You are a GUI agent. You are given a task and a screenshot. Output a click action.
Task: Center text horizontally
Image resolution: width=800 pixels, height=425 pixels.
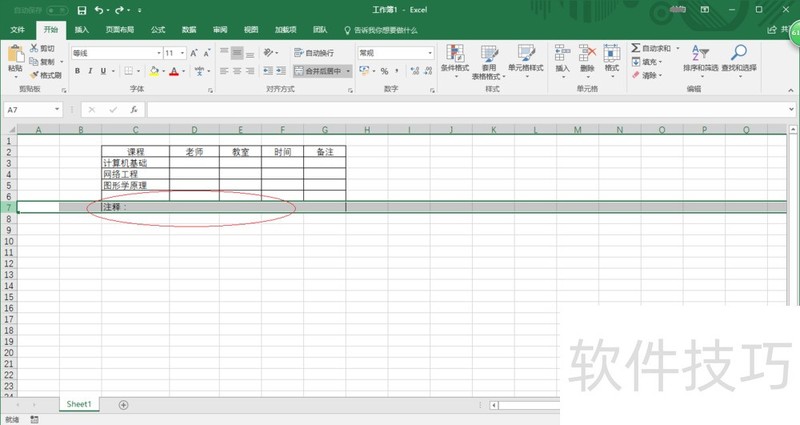[x=237, y=71]
